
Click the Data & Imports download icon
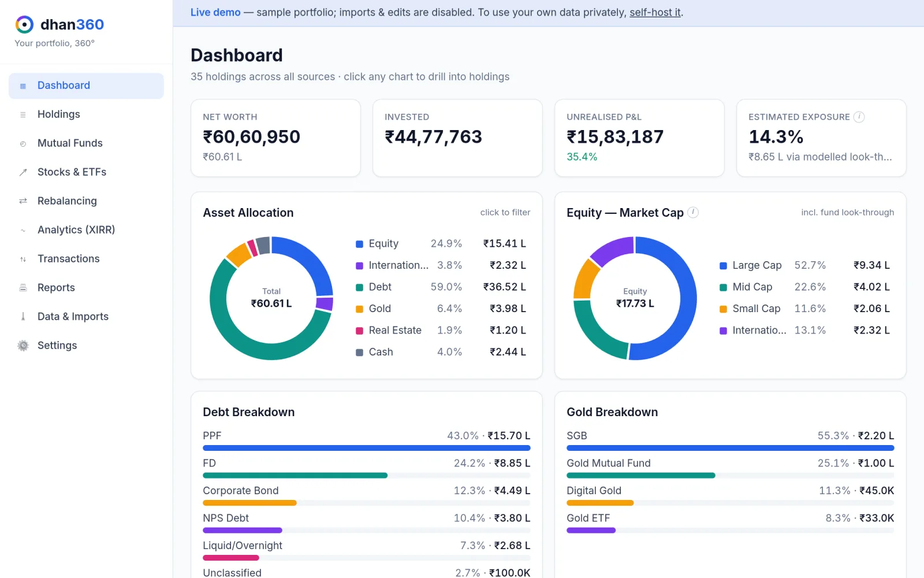click(23, 317)
